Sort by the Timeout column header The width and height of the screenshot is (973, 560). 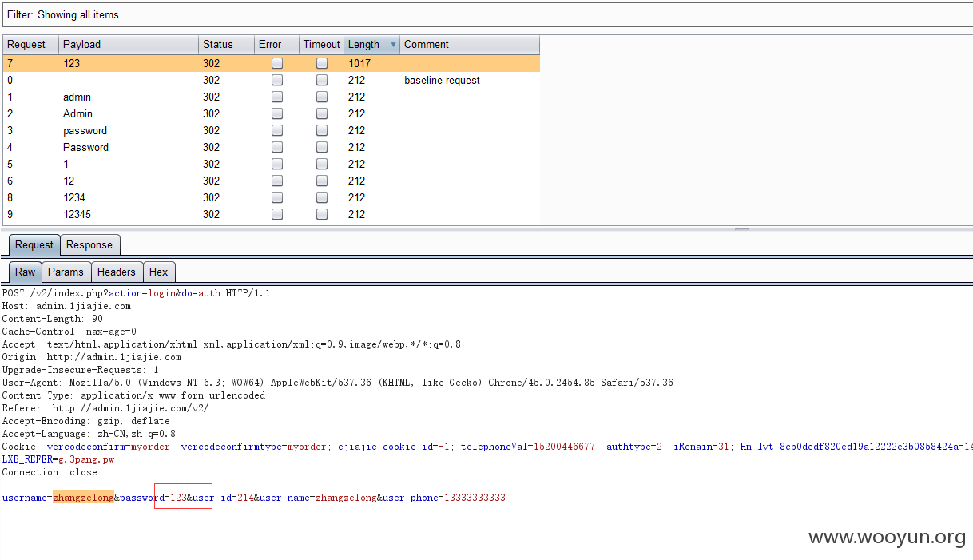point(321,45)
